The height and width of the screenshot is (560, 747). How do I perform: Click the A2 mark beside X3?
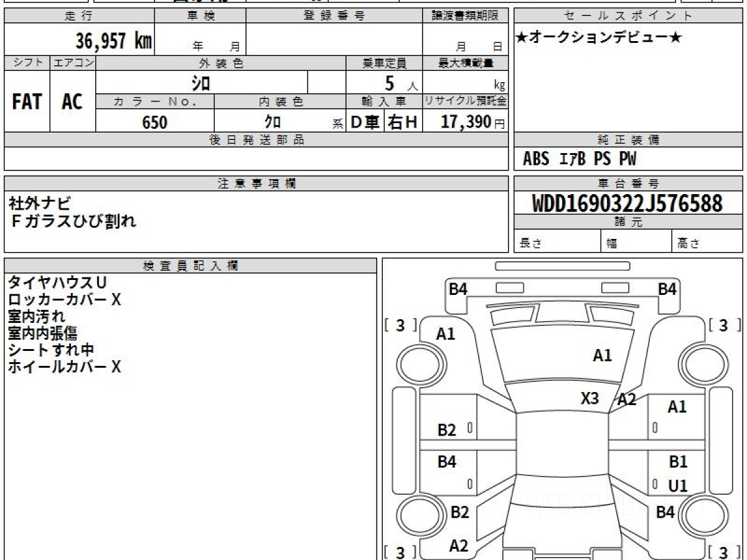pyautogui.click(x=627, y=400)
